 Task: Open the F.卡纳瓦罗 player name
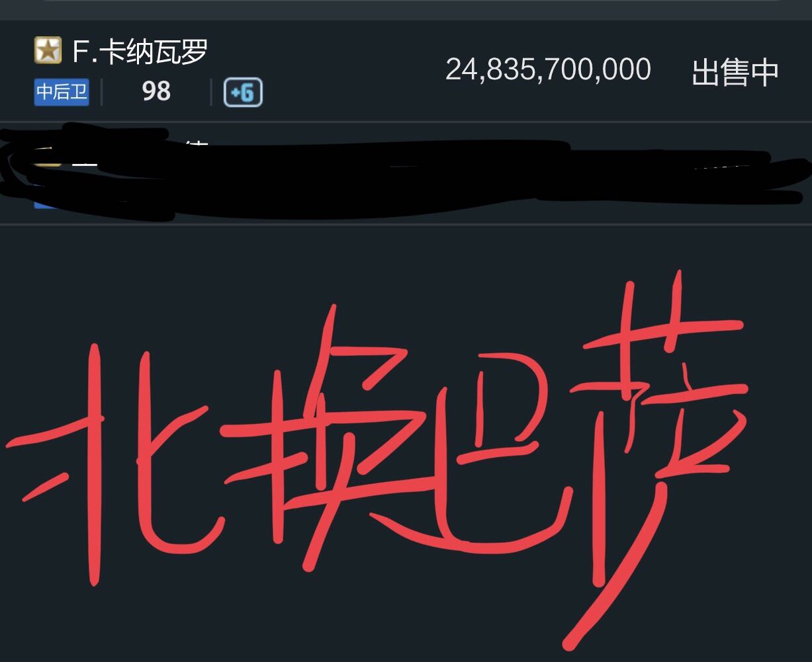(140, 52)
